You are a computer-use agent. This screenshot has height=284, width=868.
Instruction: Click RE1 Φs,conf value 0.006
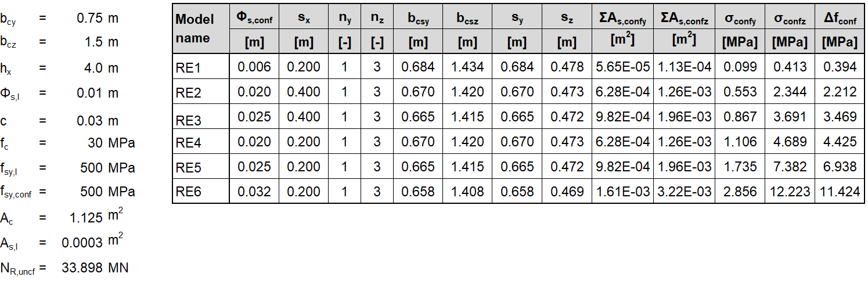coord(254,67)
